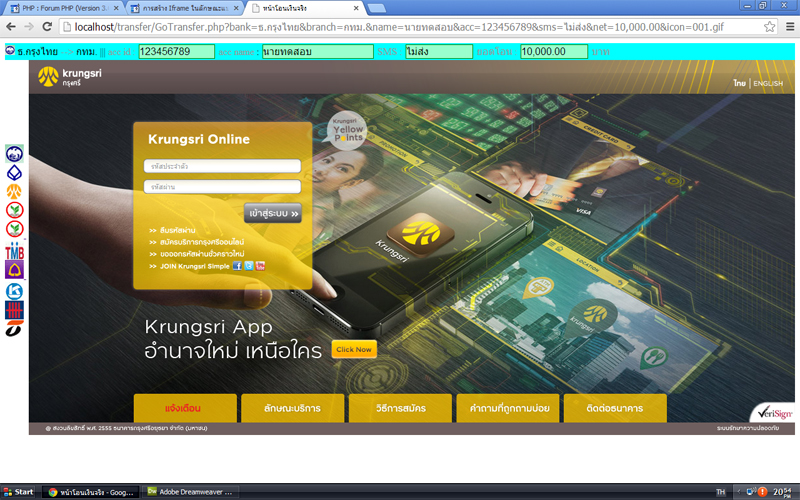
Task: Click the ระบบรักษาความปลอดภัย footer link
Action: click(747, 428)
